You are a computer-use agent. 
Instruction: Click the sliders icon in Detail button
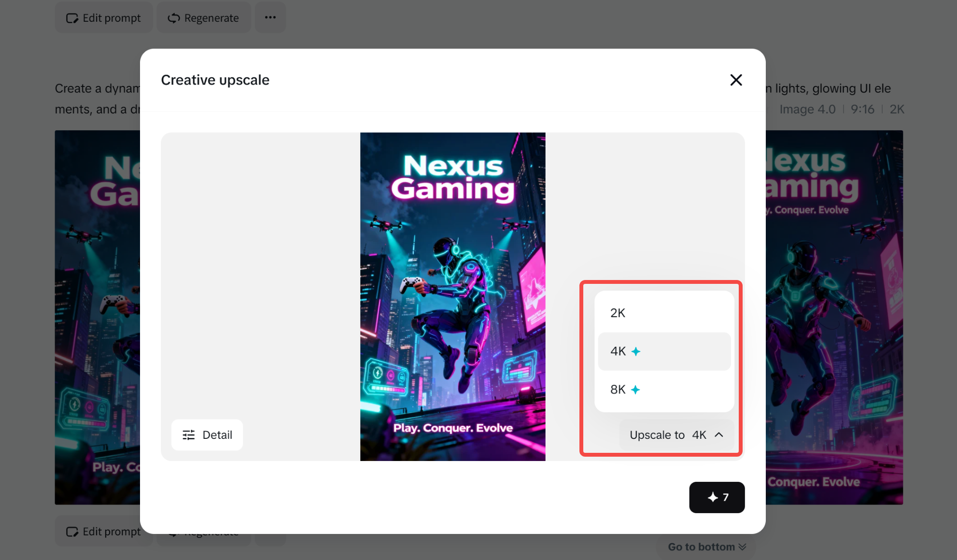[189, 435]
